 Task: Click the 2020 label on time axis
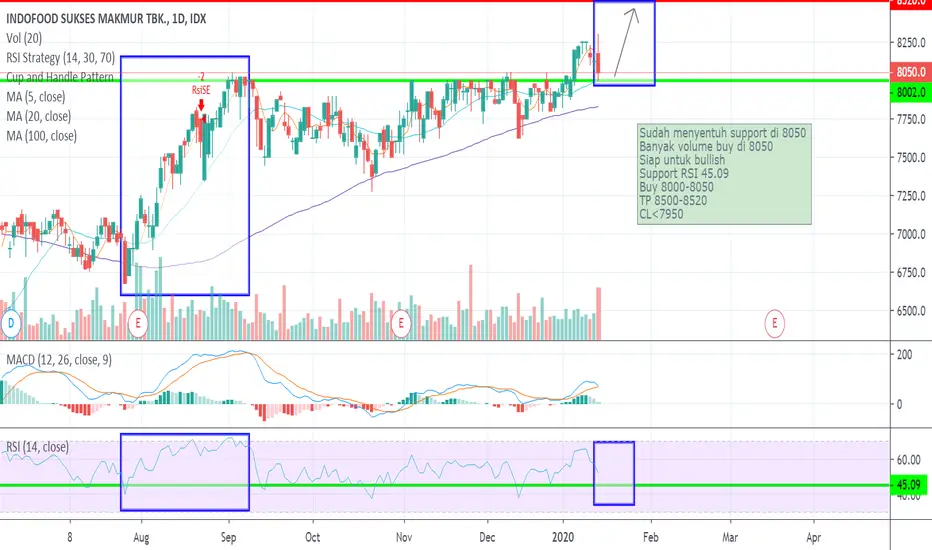click(563, 538)
